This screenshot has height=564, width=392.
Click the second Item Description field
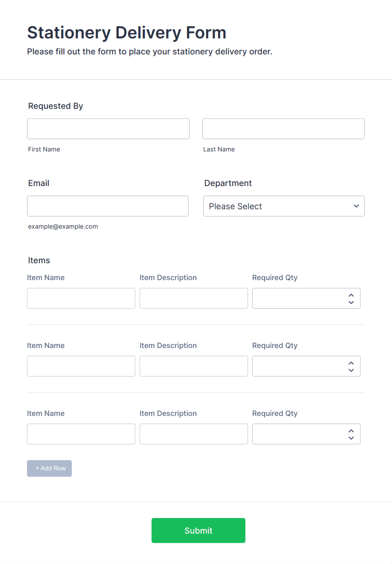[193, 366]
